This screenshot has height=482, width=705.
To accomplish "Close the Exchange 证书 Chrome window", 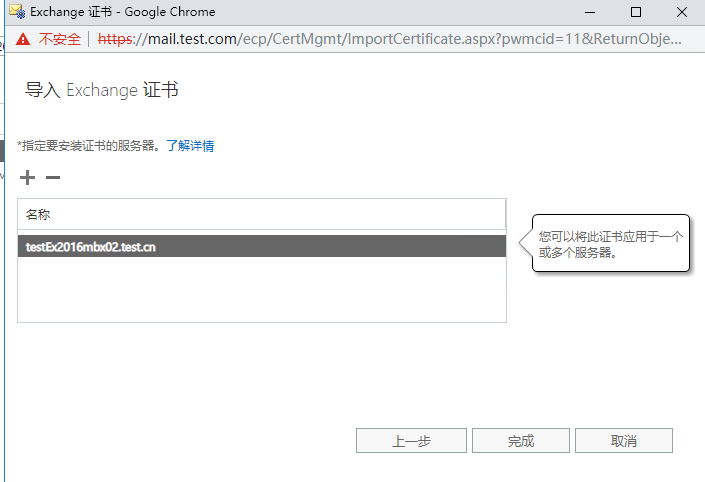I will coord(682,12).
